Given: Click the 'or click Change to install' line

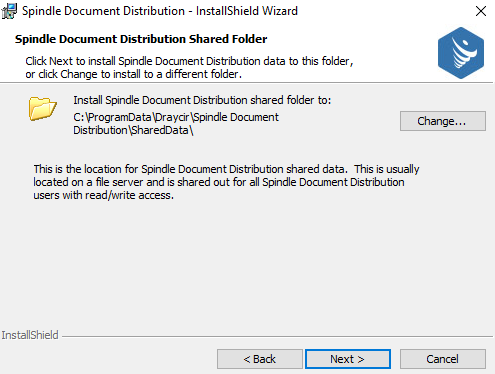Looking at the screenshot, I should point(133,74).
